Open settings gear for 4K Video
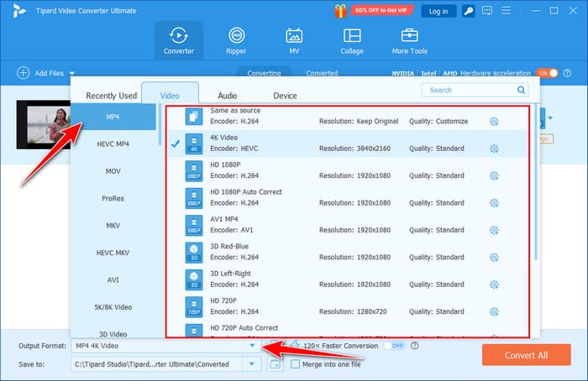The height and width of the screenshot is (381, 588). 494,149
